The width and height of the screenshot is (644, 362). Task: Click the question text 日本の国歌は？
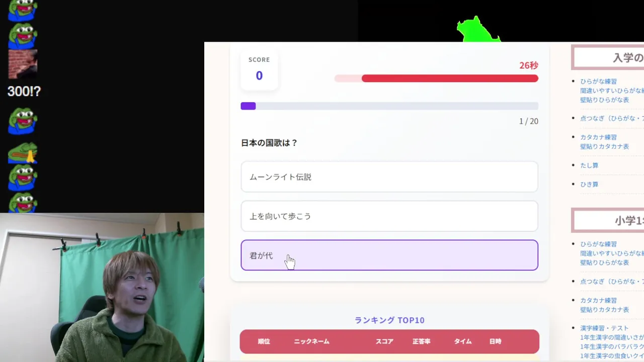270,143
